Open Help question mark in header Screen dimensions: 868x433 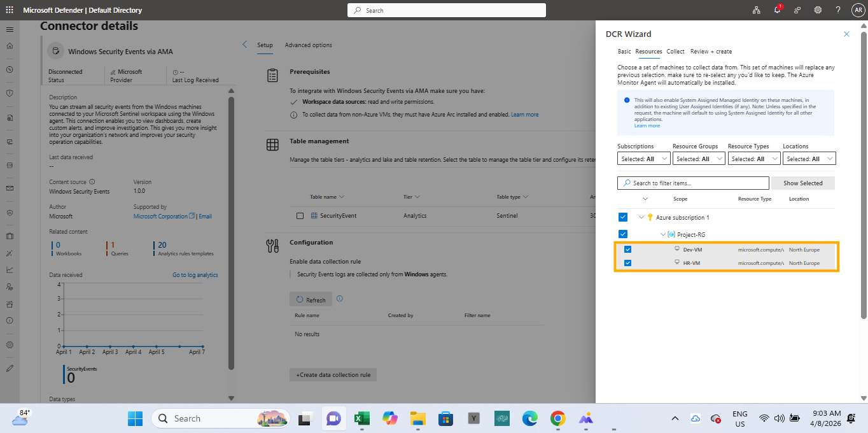[838, 10]
